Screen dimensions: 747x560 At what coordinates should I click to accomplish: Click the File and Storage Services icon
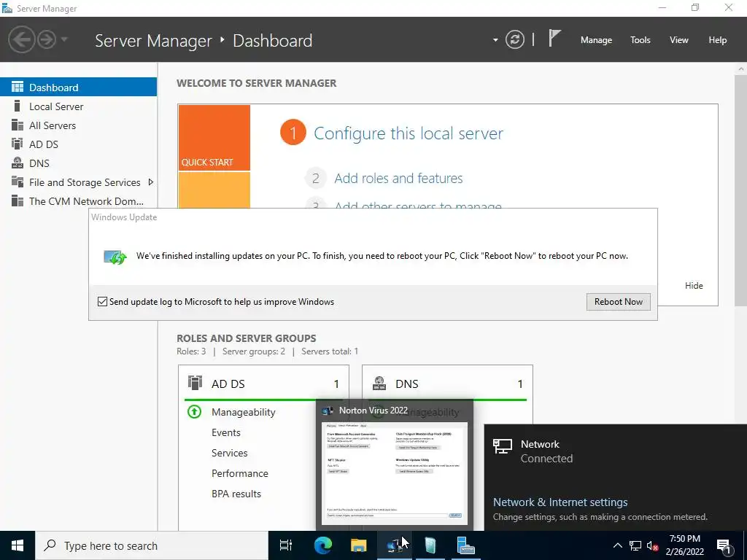coord(18,182)
